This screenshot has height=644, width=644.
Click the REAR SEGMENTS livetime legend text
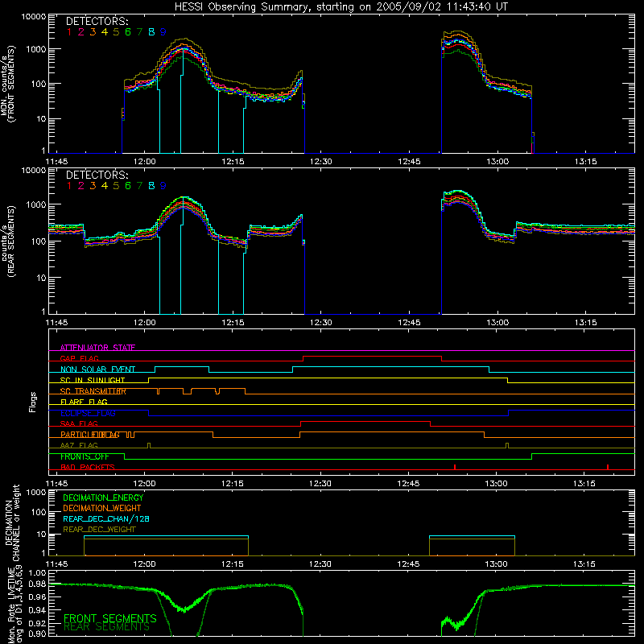(x=107, y=627)
